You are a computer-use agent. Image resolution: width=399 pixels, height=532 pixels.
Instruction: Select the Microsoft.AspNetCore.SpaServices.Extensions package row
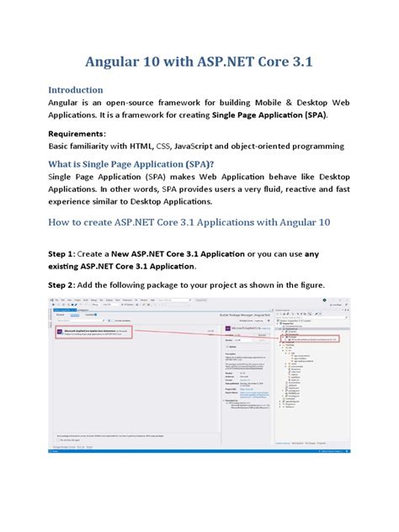point(93,332)
